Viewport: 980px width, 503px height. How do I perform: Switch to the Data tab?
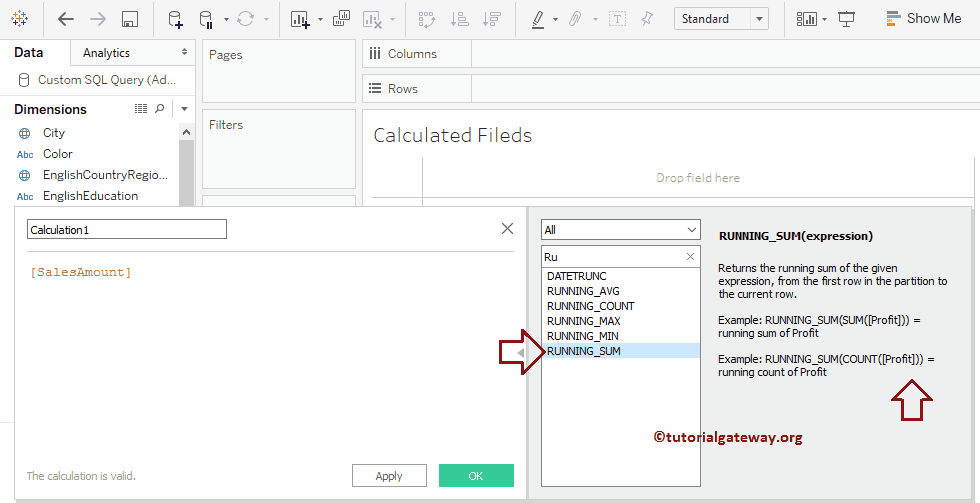click(29, 52)
